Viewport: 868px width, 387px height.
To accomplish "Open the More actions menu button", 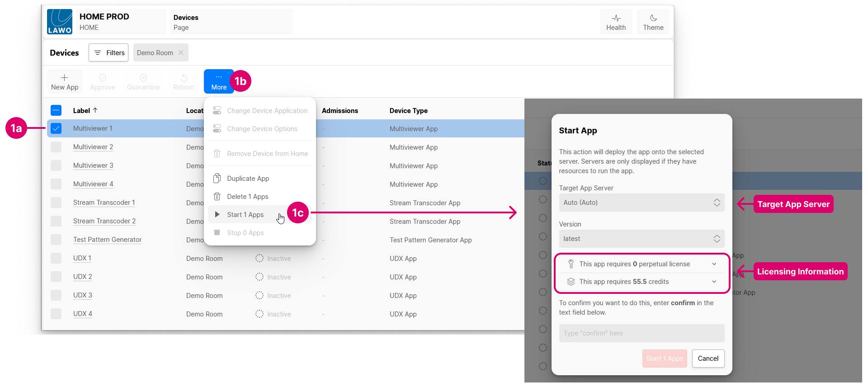I will pyautogui.click(x=219, y=81).
